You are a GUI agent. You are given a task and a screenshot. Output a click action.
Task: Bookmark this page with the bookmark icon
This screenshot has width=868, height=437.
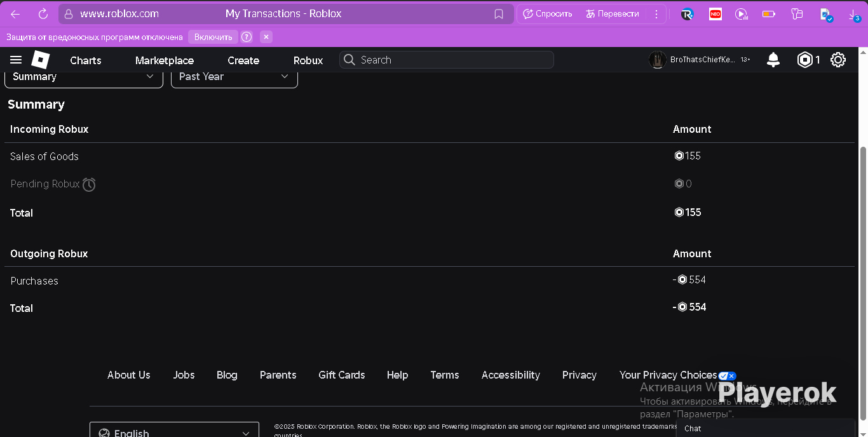coord(499,14)
